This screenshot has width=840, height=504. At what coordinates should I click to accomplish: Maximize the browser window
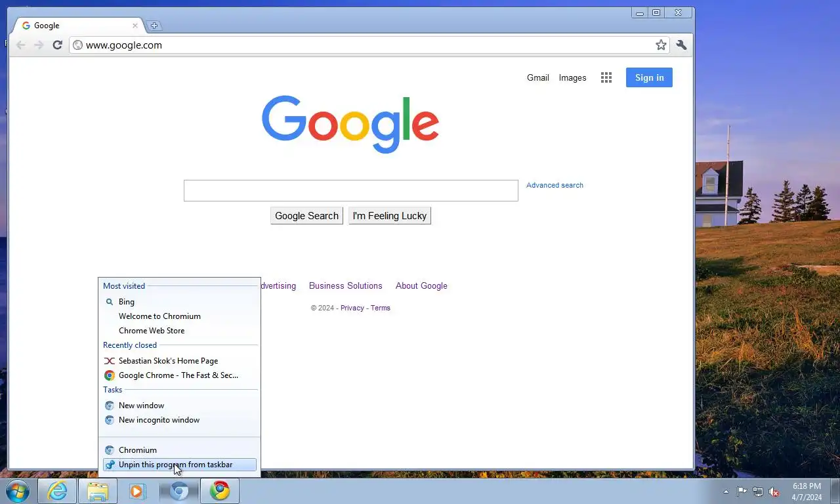click(656, 12)
